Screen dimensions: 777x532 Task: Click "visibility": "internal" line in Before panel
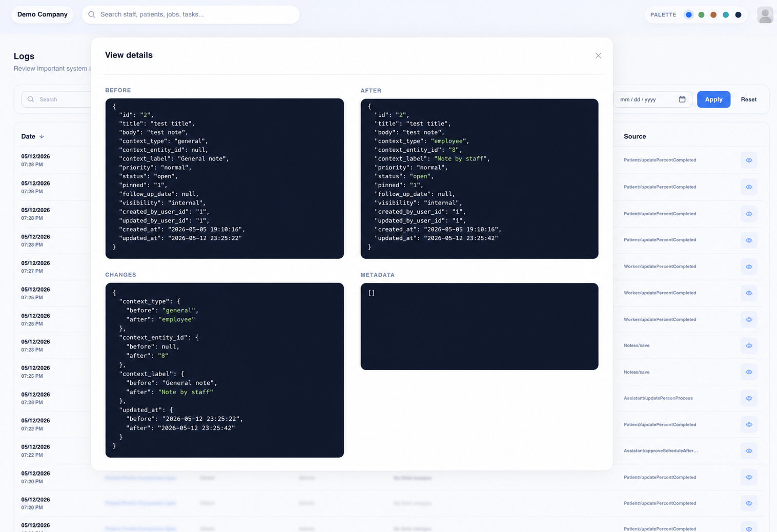pos(162,203)
